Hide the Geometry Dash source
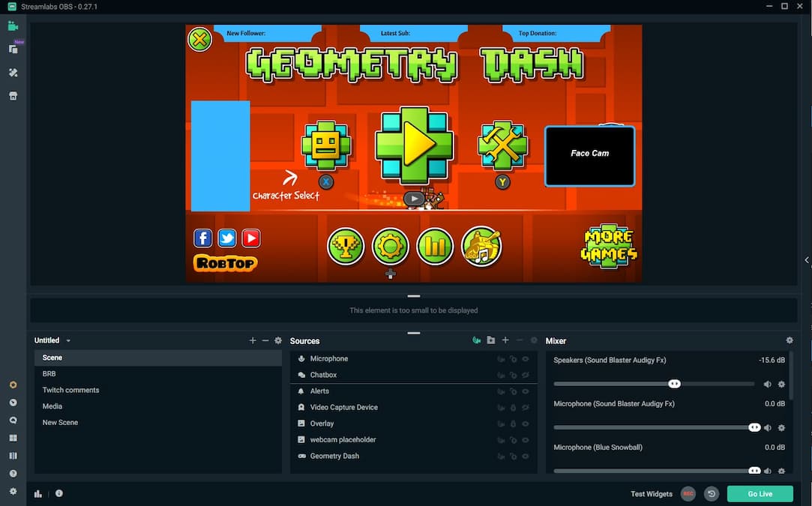812x506 pixels. click(526, 457)
